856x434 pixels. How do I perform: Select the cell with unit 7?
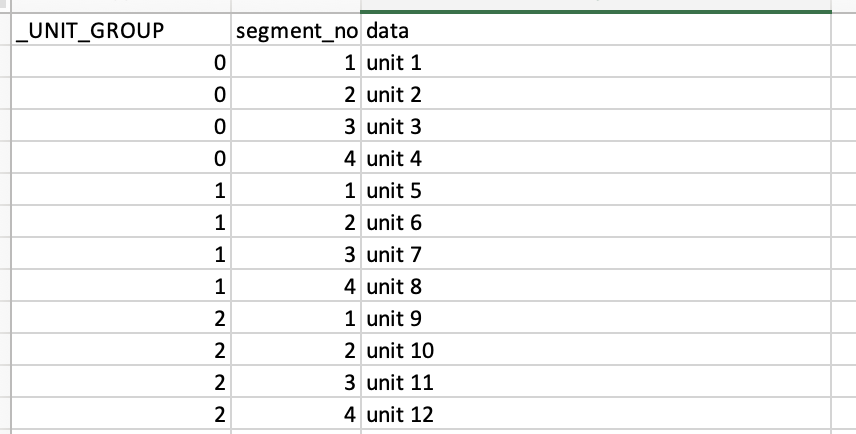tap(596, 253)
